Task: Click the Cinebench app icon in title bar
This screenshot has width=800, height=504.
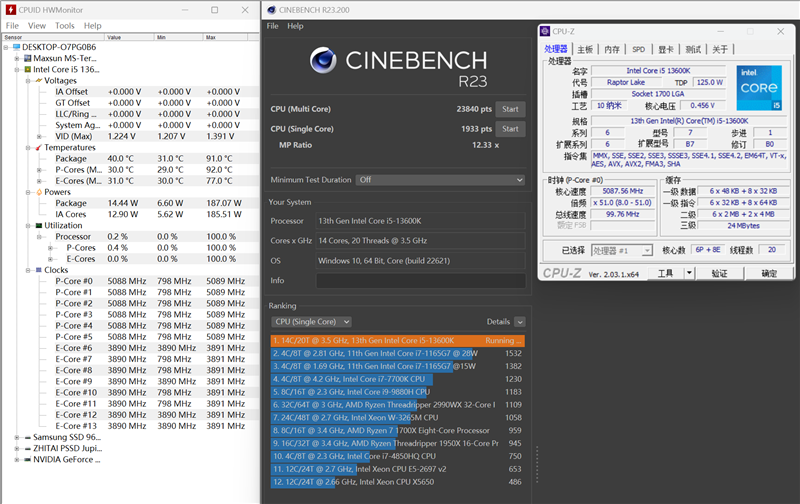Action: pyautogui.click(x=271, y=10)
